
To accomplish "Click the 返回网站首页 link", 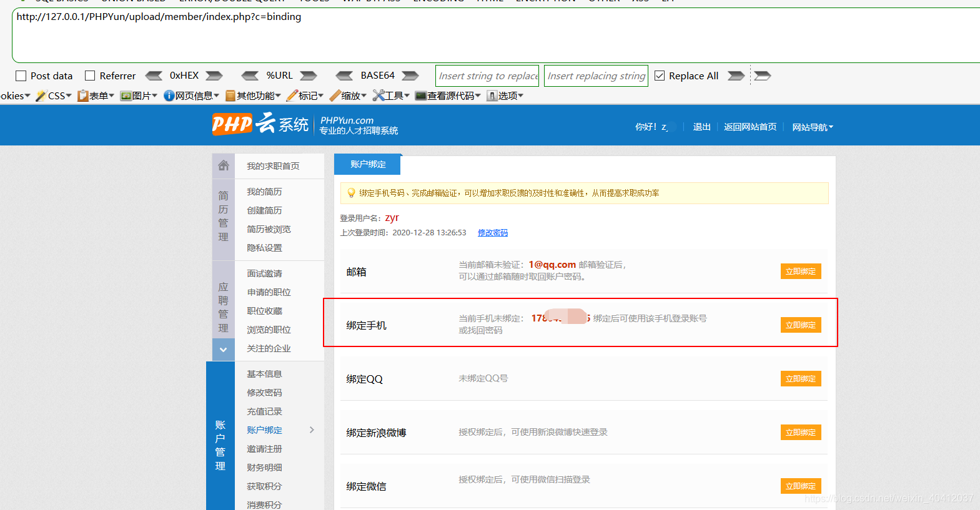I will (x=750, y=127).
